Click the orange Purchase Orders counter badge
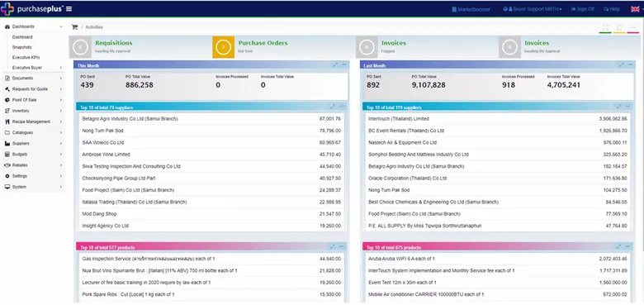This screenshot has height=305, width=644. [223, 47]
